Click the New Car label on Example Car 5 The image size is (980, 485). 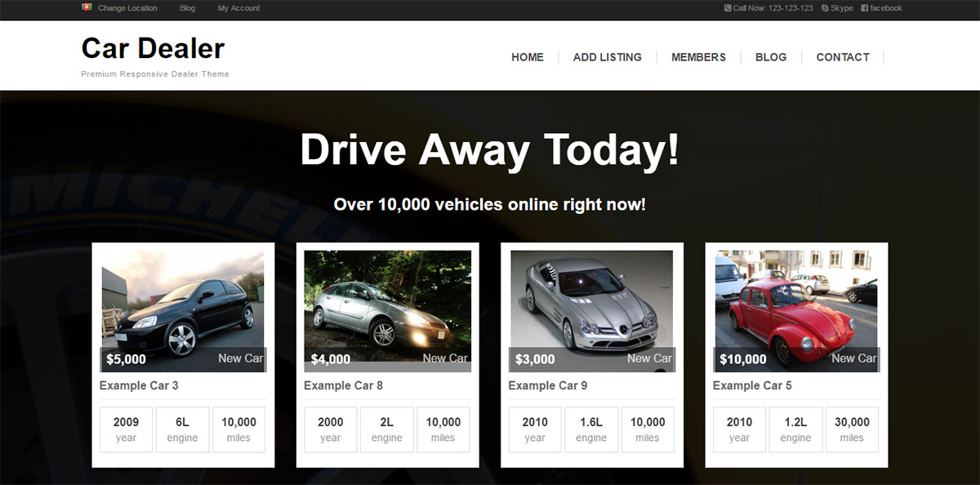click(854, 358)
